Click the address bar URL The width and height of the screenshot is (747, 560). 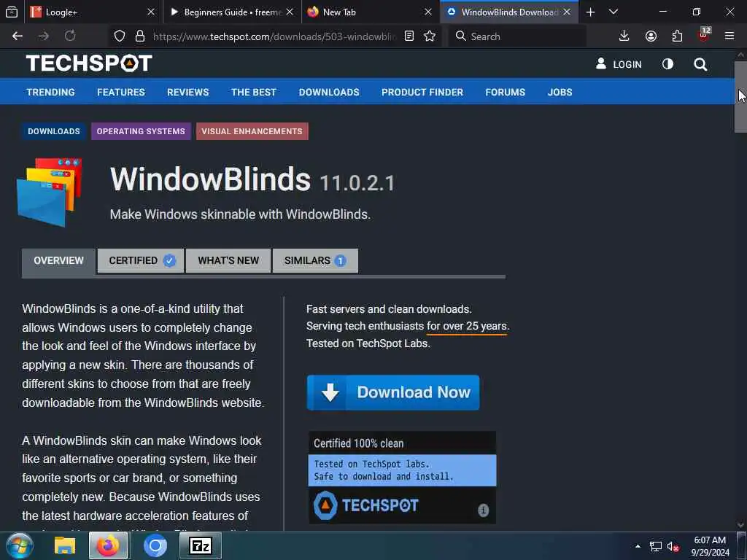pyautogui.click(x=274, y=36)
